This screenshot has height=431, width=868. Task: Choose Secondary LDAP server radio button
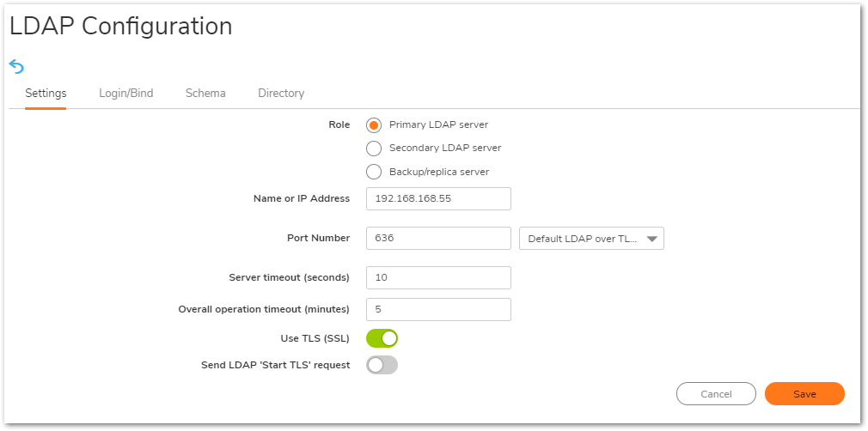pos(374,148)
